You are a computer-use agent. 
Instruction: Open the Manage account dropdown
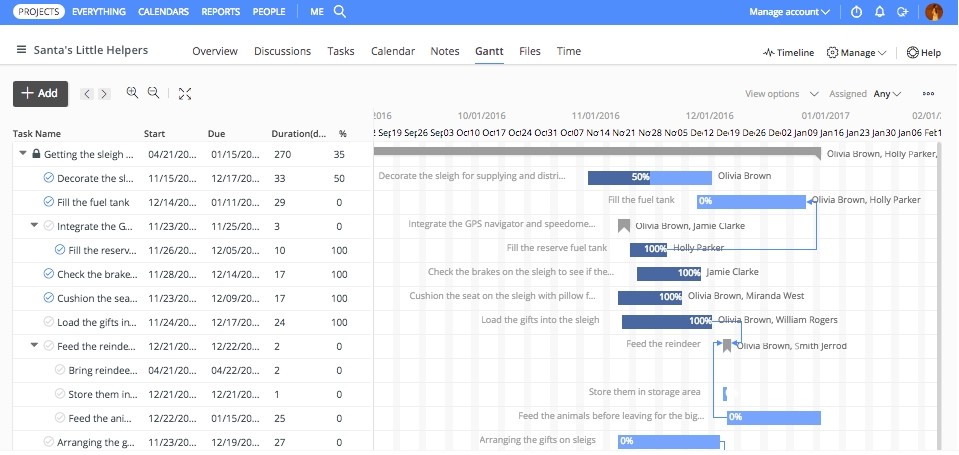(x=790, y=12)
